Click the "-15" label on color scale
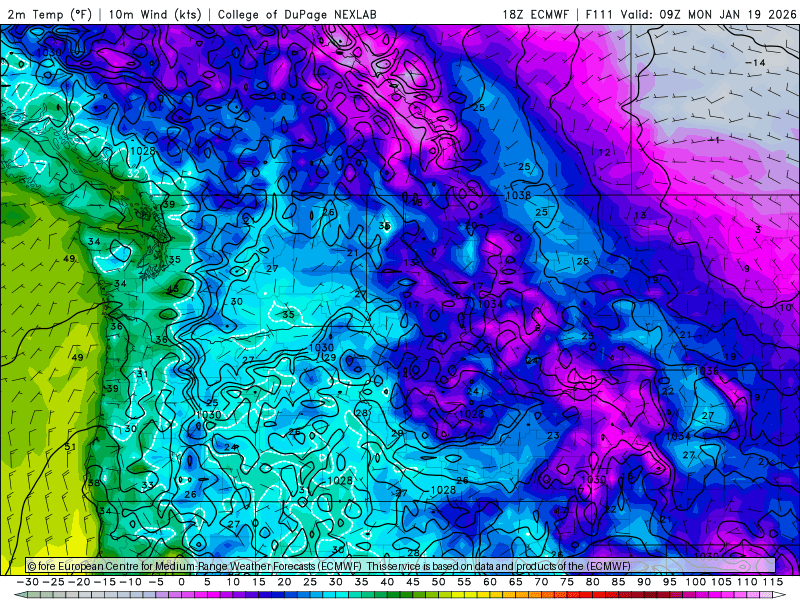 105,582
